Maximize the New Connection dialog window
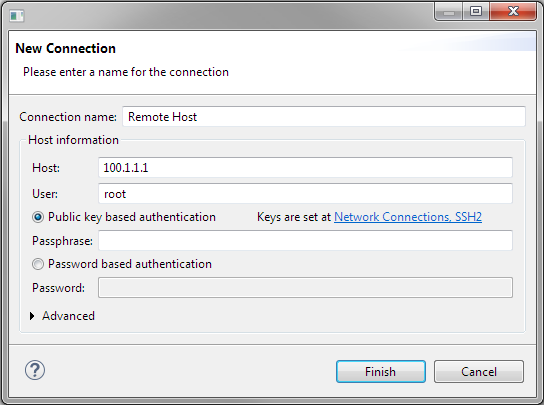This screenshot has height=405, width=544. point(476,11)
